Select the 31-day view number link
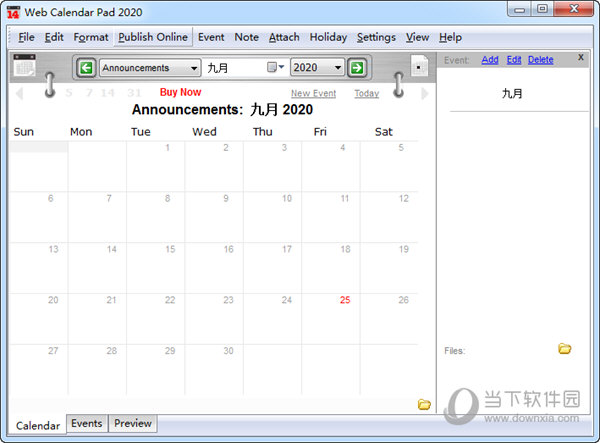The height and width of the screenshot is (443, 600). point(134,93)
